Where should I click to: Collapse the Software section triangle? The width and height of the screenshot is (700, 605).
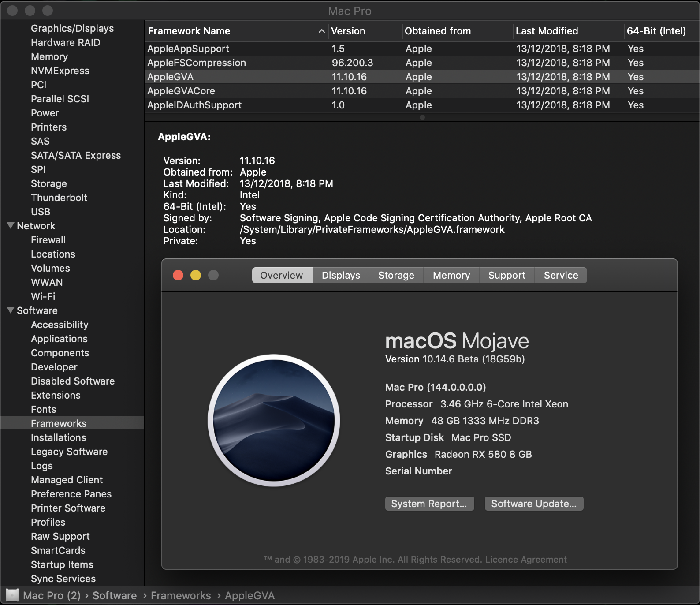(x=11, y=310)
